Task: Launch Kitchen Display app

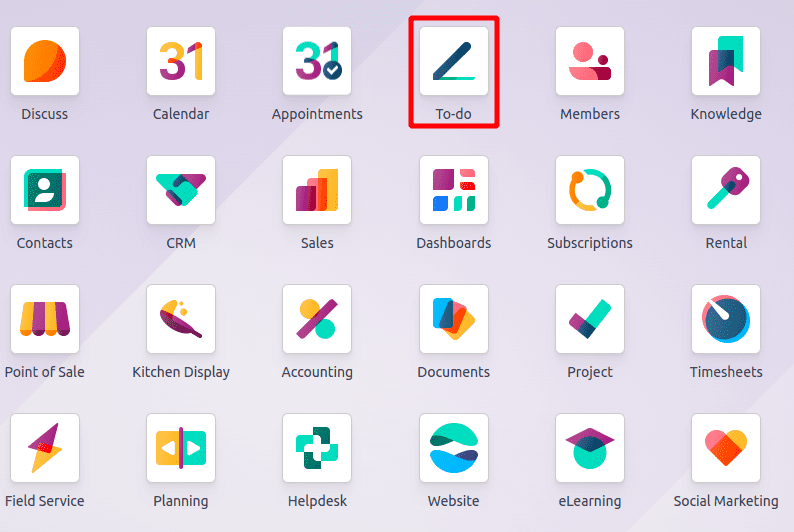Action: pos(181,319)
